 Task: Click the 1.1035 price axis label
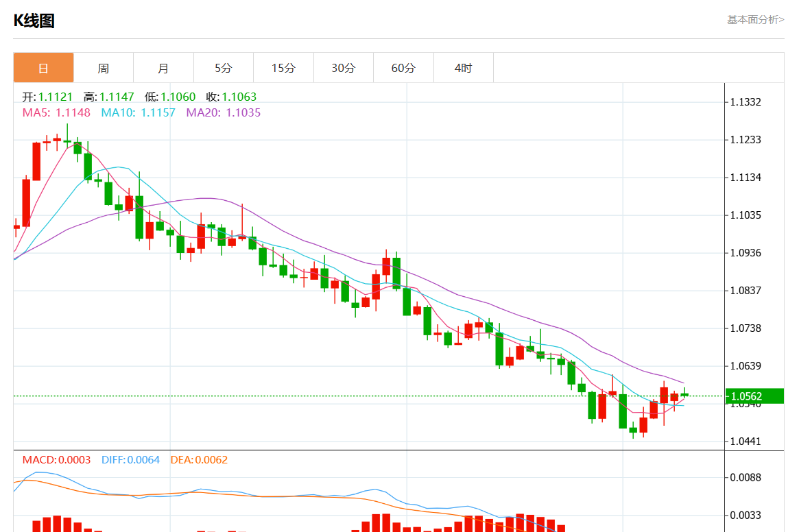click(x=746, y=215)
